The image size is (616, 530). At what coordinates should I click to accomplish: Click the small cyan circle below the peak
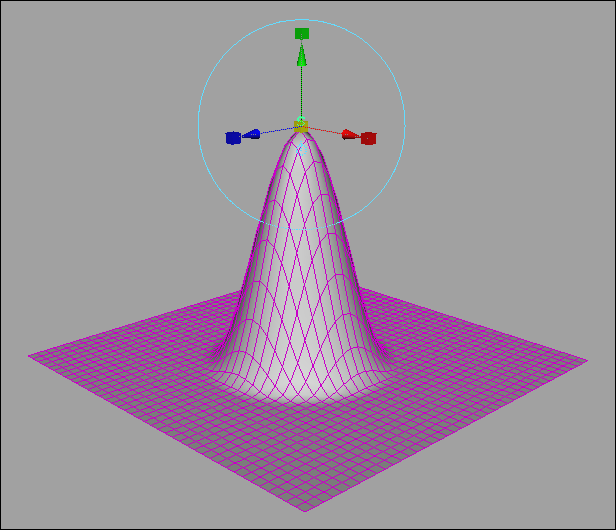click(301, 149)
